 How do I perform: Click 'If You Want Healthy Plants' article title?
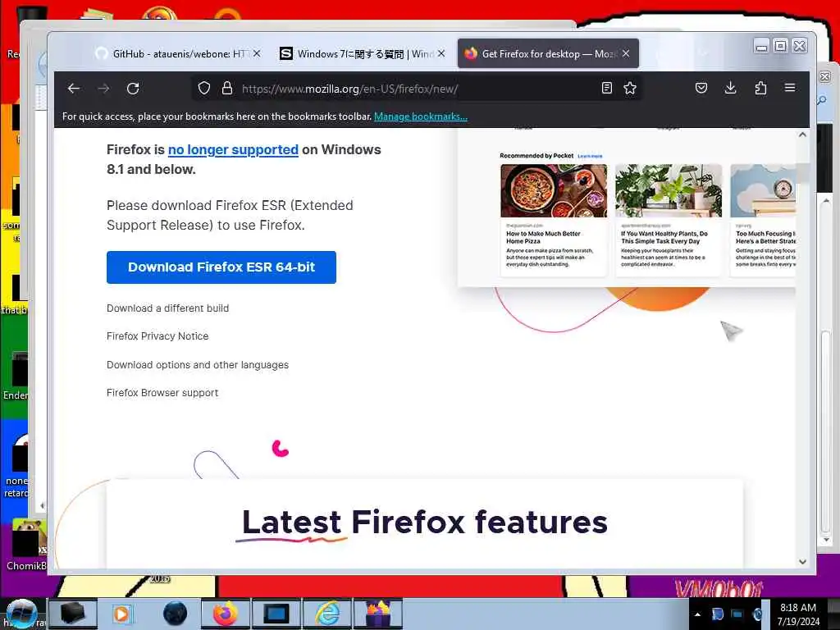[x=664, y=237]
